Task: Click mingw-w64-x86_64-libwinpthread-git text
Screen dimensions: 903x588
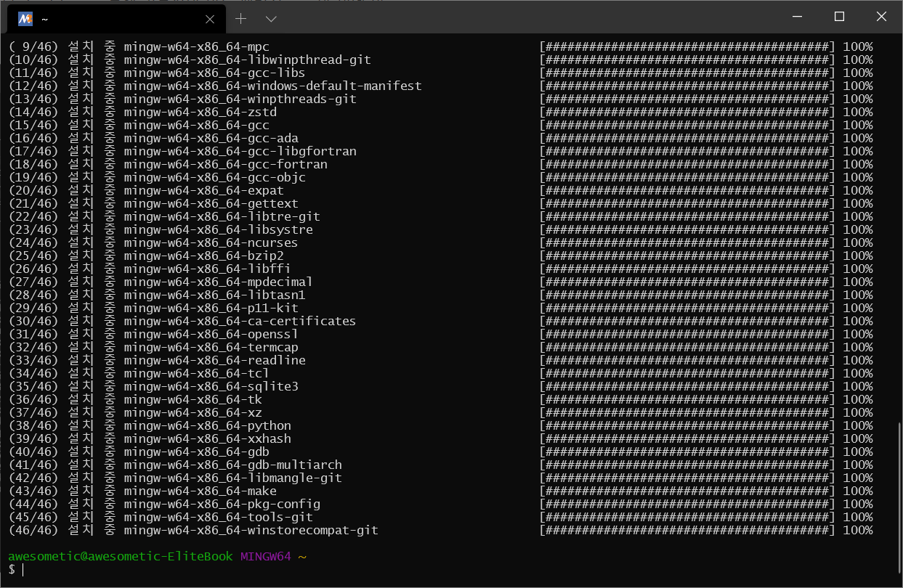Action: 248,60
